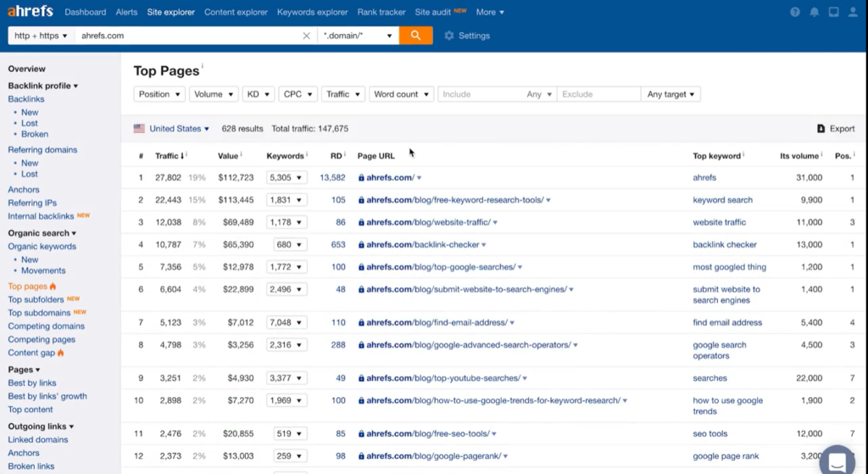Click the orange search button
The width and height of the screenshot is (868, 474).
tap(415, 36)
